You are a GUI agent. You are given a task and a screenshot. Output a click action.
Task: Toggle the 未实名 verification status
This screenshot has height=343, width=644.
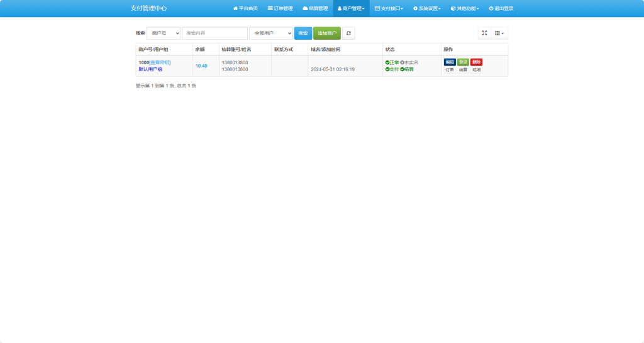click(x=409, y=62)
